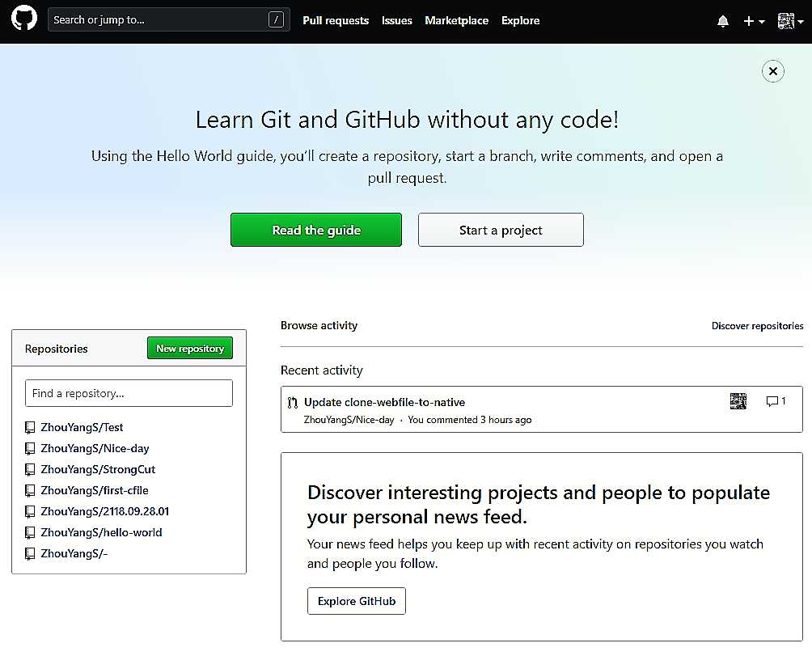The image size is (812, 656).
Task: Click ZhouYangS/Nice-day text under recent activity
Action: pos(349,420)
